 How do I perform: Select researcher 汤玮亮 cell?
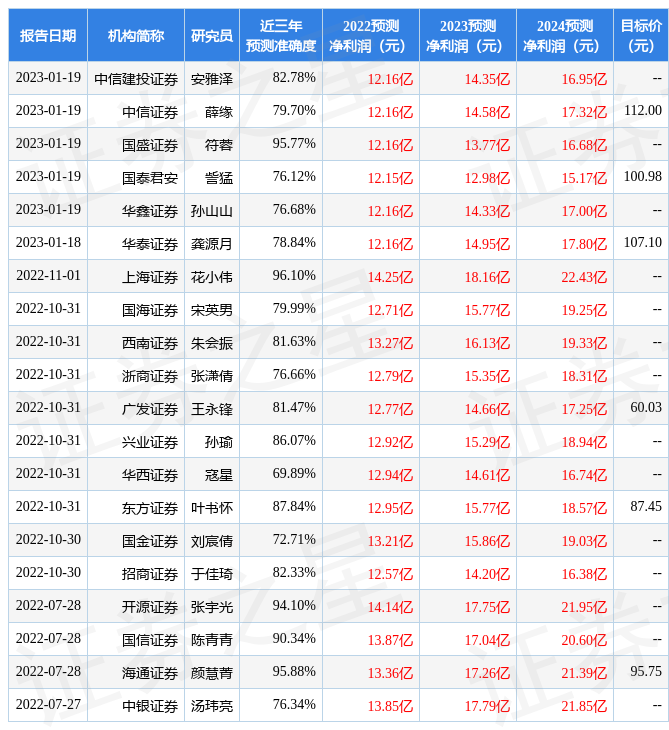[212, 706]
